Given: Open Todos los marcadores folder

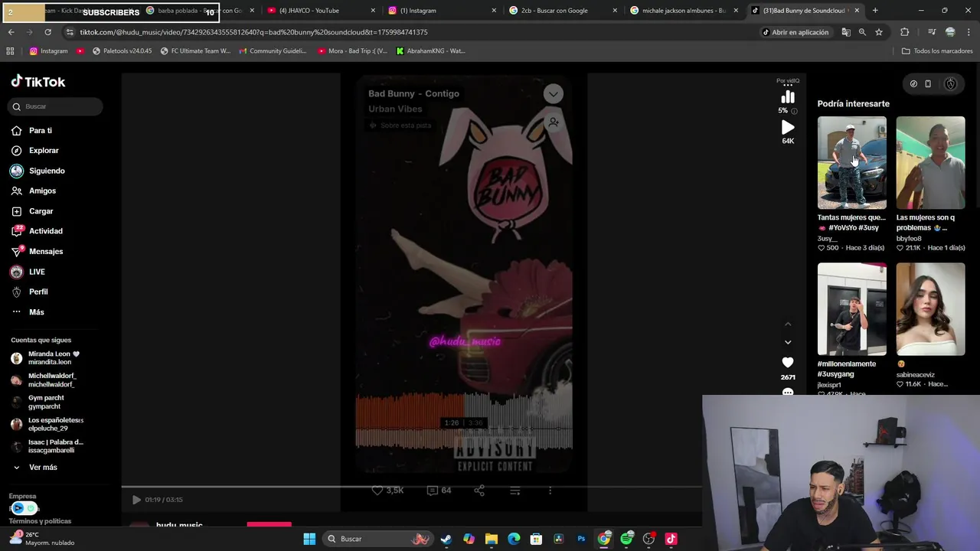Looking at the screenshot, I should tap(937, 51).
